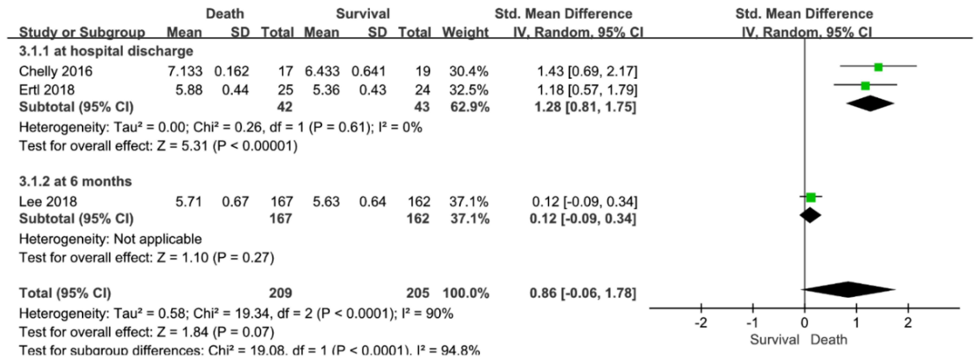The image size is (980, 363).
Task: Click the overall effect 0.86 [-0.06, 1.78] value
Action: pyautogui.click(x=583, y=293)
